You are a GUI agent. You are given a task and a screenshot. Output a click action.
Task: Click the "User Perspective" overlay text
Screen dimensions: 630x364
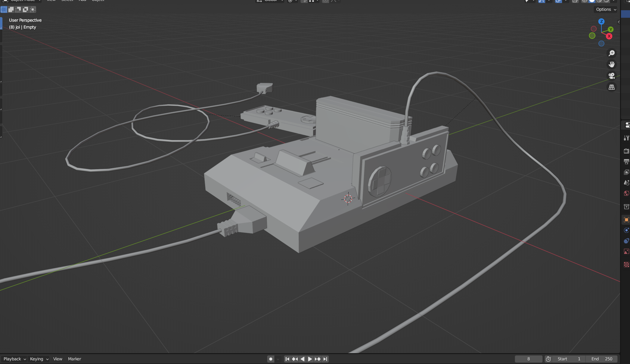pos(25,20)
